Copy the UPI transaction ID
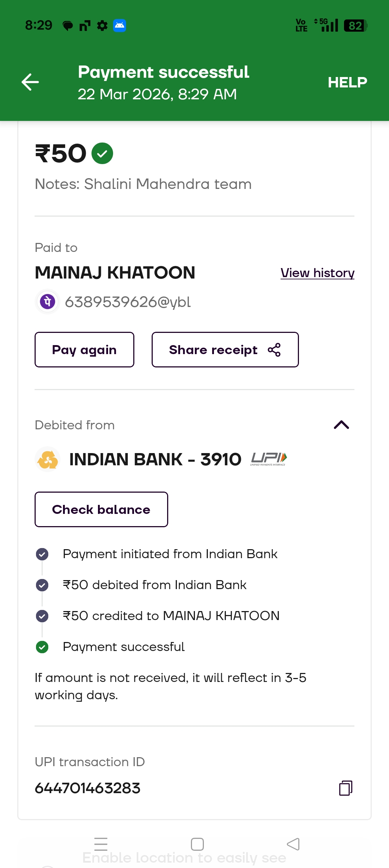This screenshot has width=389, height=868. click(x=345, y=788)
